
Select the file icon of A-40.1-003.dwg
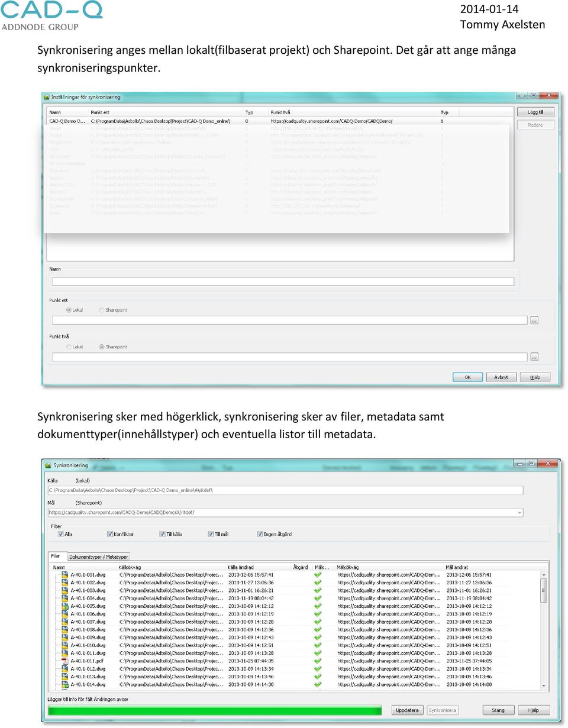[x=64, y=590]
